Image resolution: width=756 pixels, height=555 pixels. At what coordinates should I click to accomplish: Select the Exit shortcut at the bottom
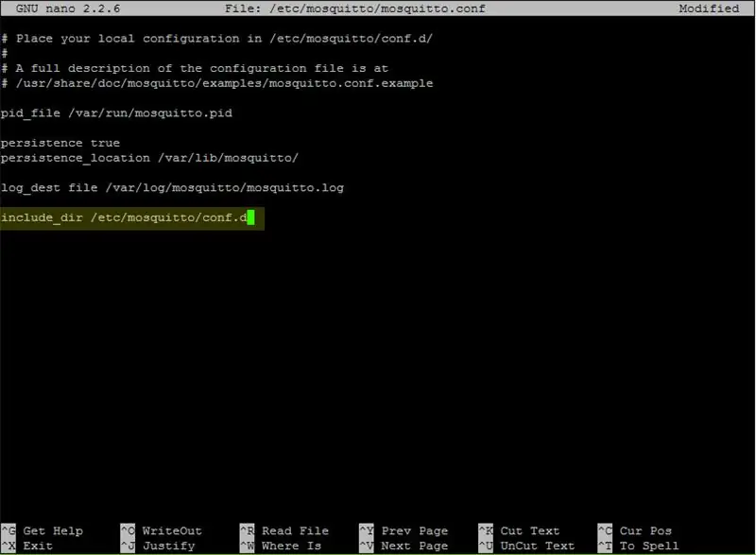(27, 546)
